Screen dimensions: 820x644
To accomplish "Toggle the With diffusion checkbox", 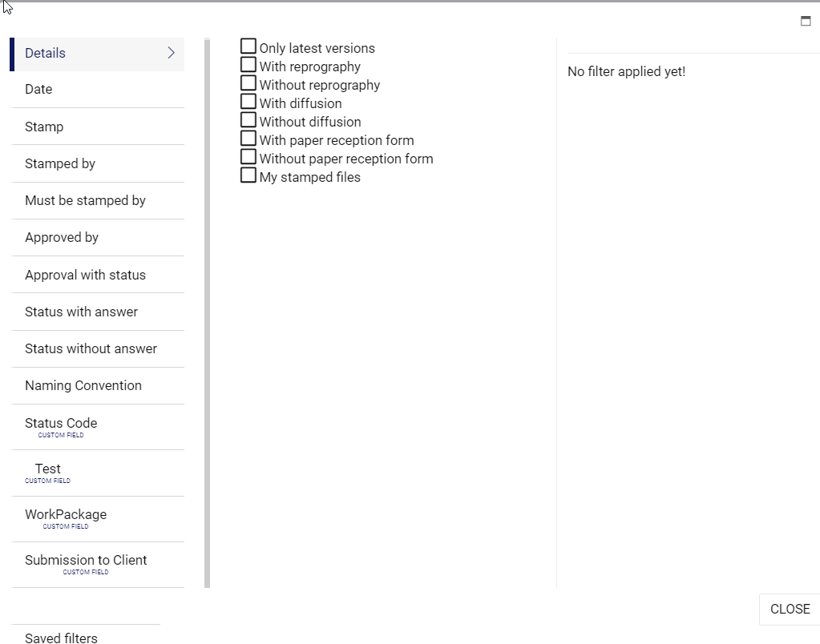I will pyautogui.click(x=248, y=102).
